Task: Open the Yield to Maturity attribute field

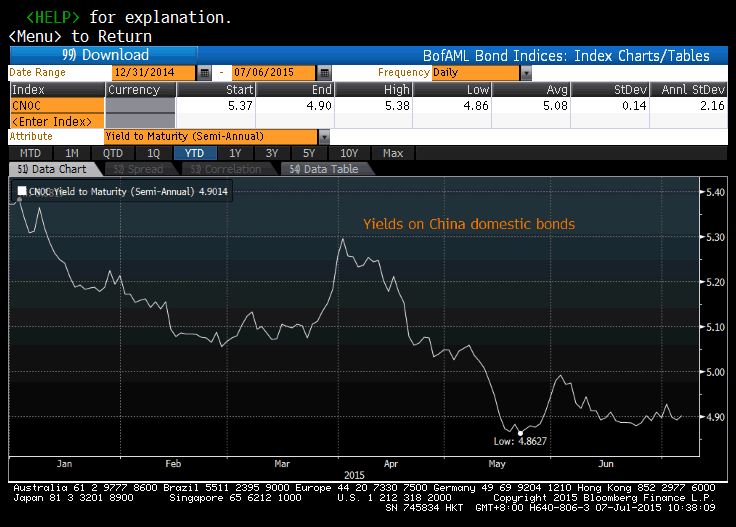Action: [x=210, y=137]
